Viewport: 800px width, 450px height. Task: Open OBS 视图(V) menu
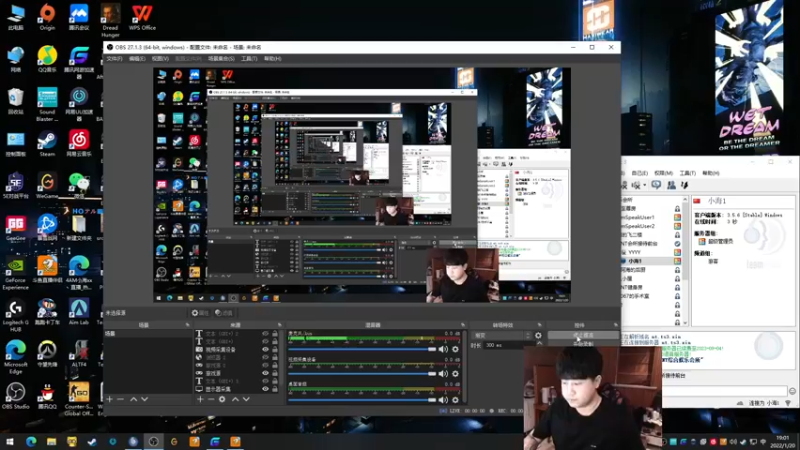[160, 59]
